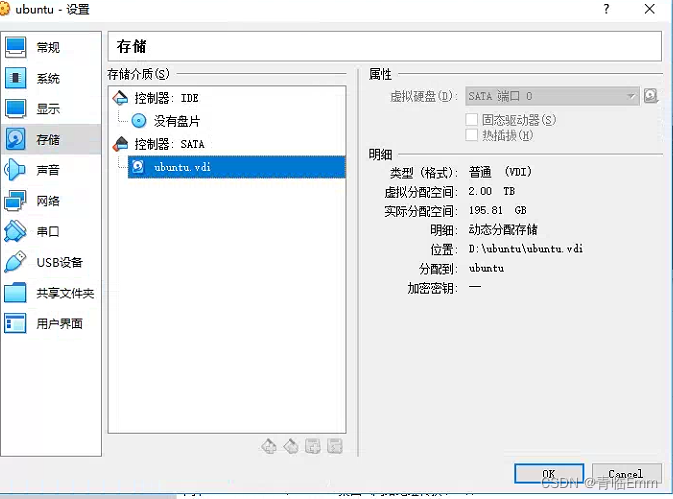Click the choose virtual hard disk icon

pyautogui.click(x=651, y=96)
